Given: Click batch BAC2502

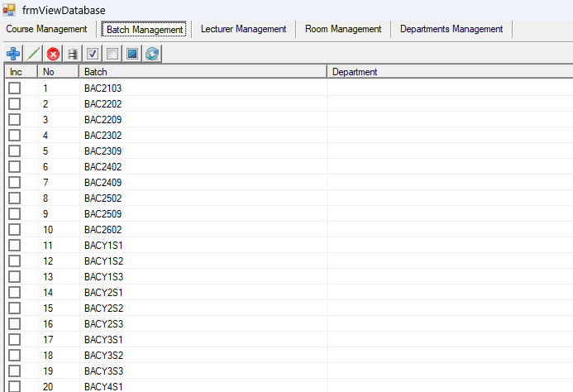Looking at the screenshot, I should coord(203,198).
